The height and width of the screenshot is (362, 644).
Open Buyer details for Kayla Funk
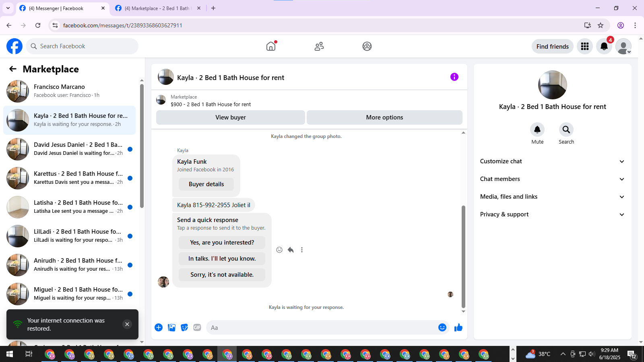(206, 184)
